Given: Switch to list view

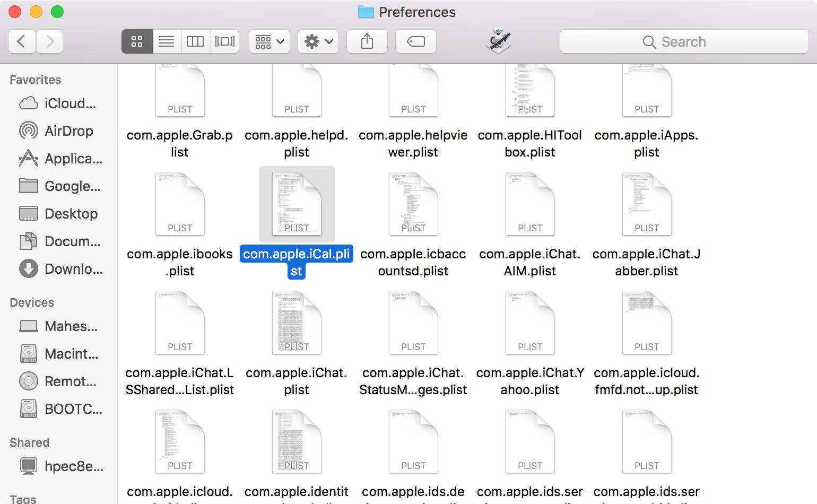Looking at the screenshot, I should (167, 41).
